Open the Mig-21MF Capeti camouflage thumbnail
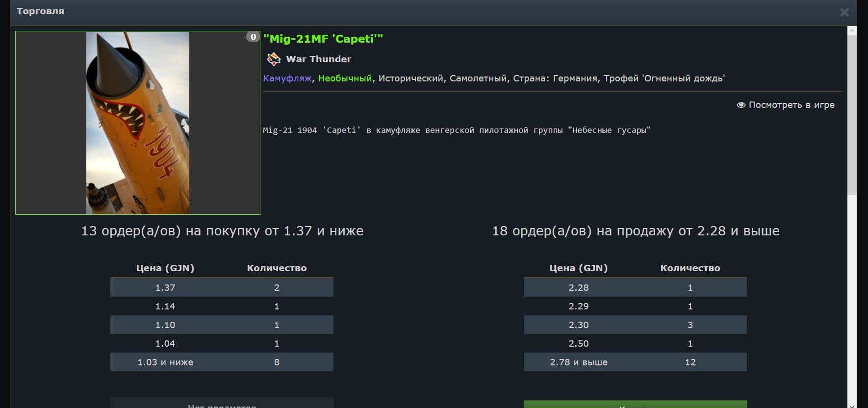This screenshot has height=408, width=868. (138, 123)
